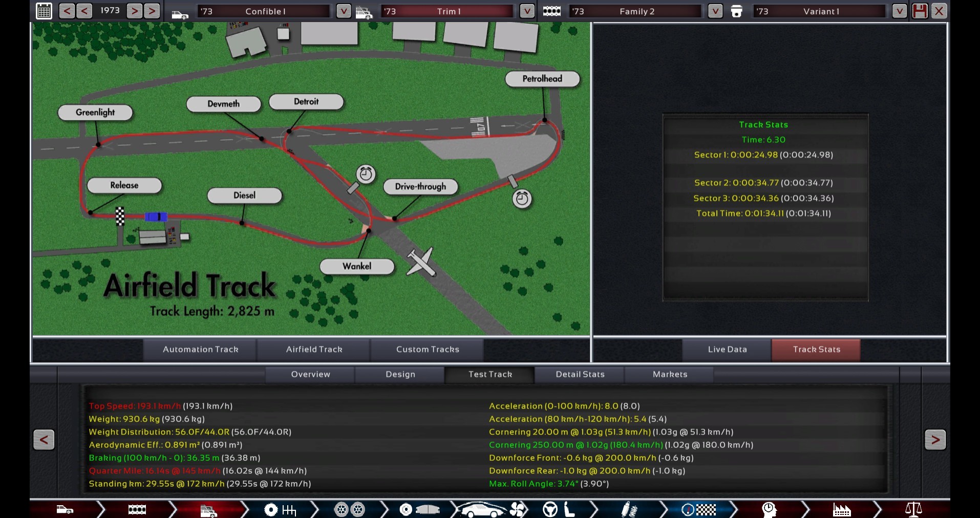Switch to Live Data view
Screen dimensions: 980x518
(x=727, y=350)
